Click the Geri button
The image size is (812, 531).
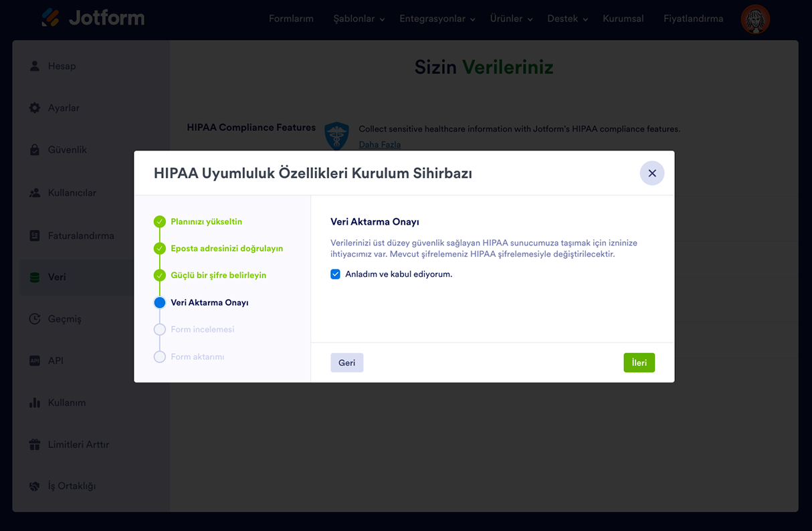point(346,362)
